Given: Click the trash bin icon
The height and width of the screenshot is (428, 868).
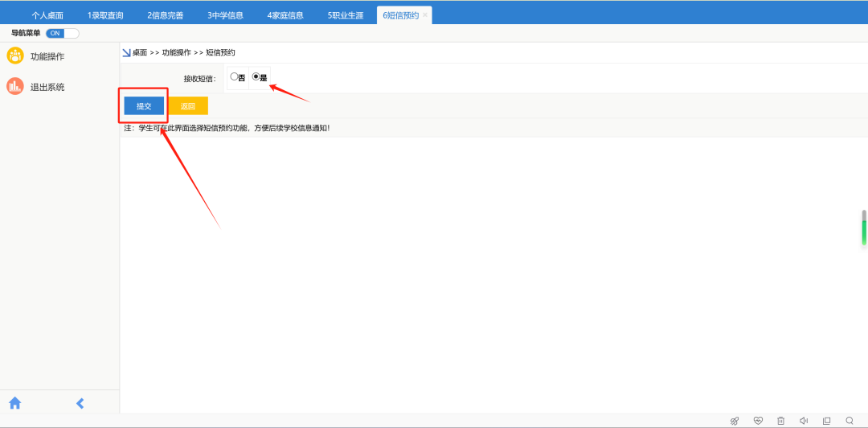Looking at the screenshot, I should click(x=780, y=421).
